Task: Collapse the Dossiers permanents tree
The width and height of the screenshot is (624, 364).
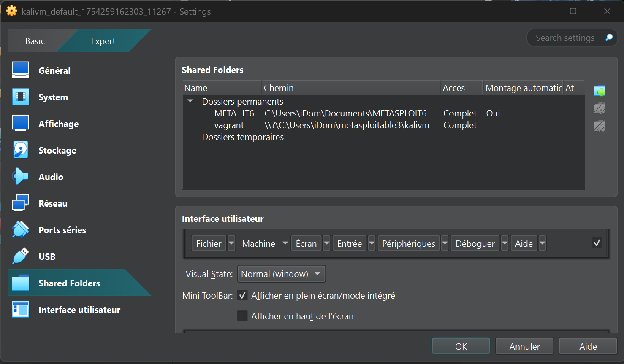Action: [190, 101]
